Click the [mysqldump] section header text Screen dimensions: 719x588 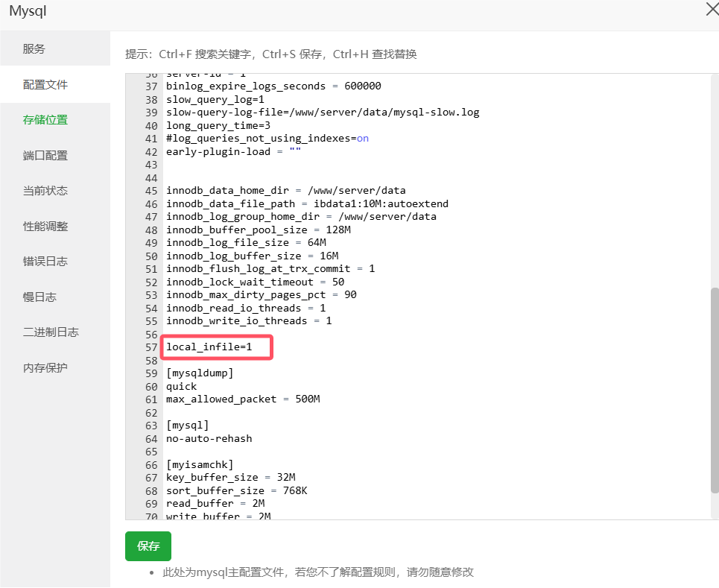200,373
